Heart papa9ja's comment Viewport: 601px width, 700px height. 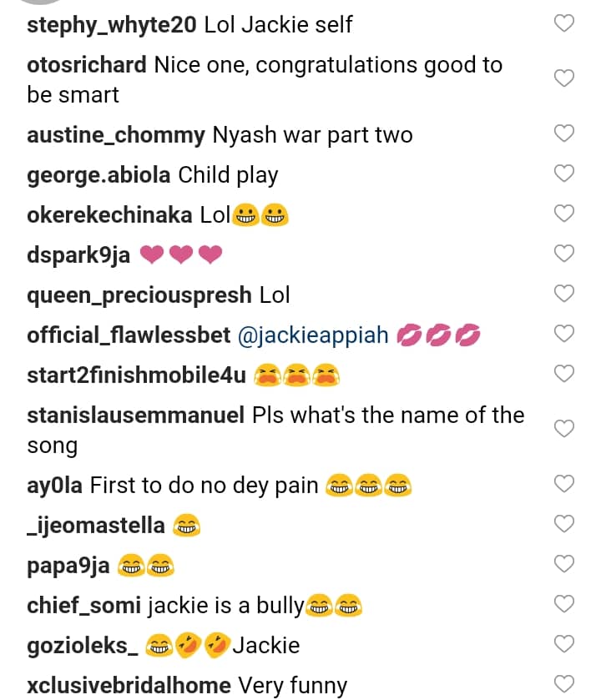point(565,565)
